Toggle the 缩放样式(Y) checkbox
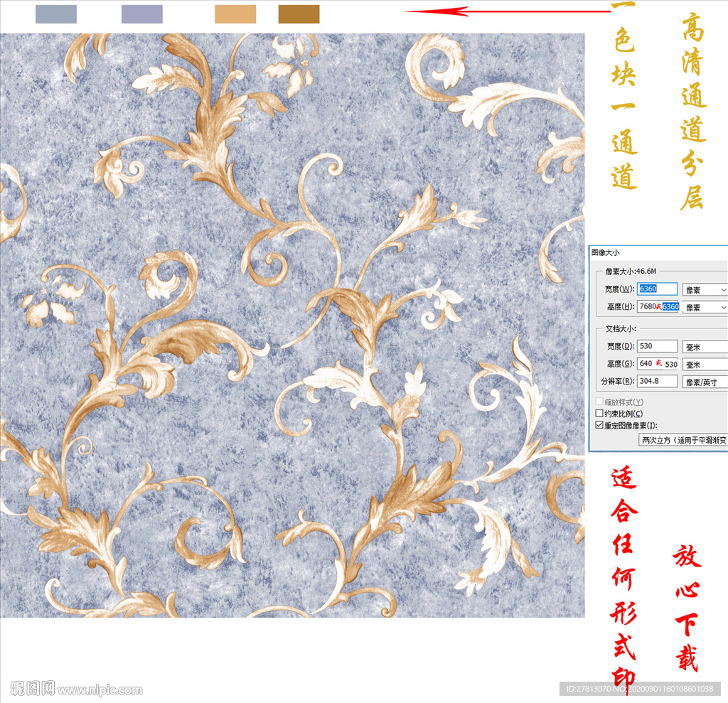The width and height of the screenshot is (728, 703). pos(599,402)
